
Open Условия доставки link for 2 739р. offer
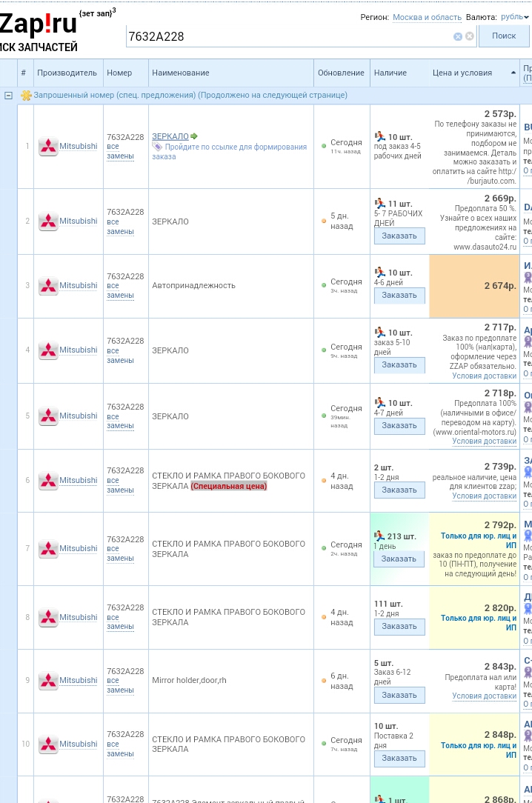pyautogui.click(x=484, y=496)
